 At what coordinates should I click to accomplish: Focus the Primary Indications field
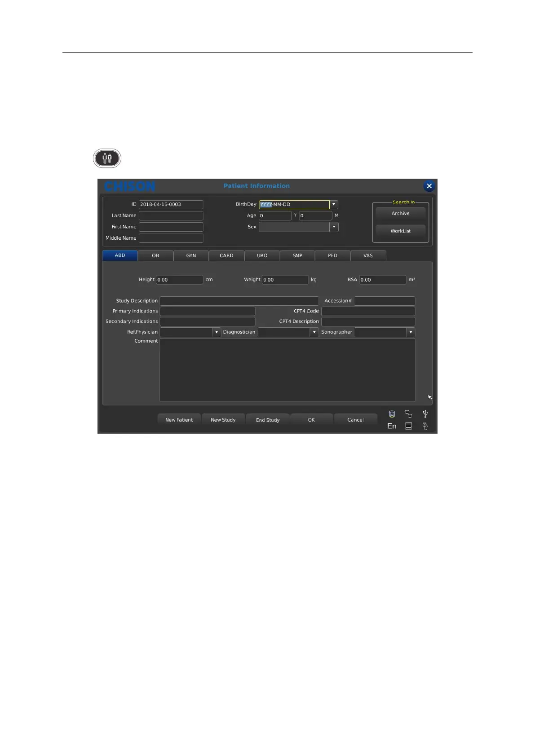208,311
